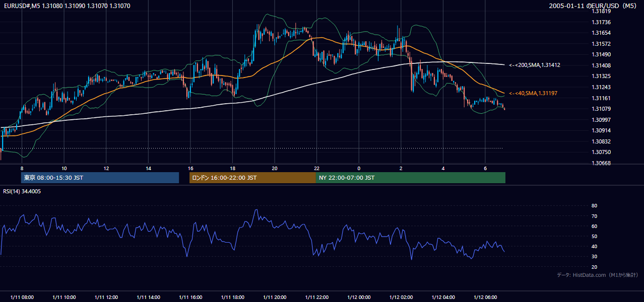Click hour tick 18 under the price chart
Image resolution: width=644 pixels, height=302 pixels.
click(x=232, y=168)
